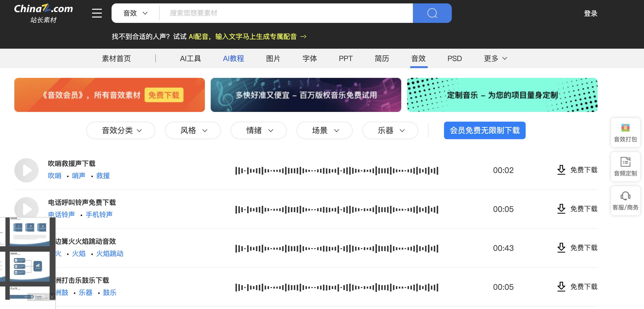Download icon for 打击乐鼓乐 row
The width and height of the screenshot is (644, 309).
tap(561, 286)
